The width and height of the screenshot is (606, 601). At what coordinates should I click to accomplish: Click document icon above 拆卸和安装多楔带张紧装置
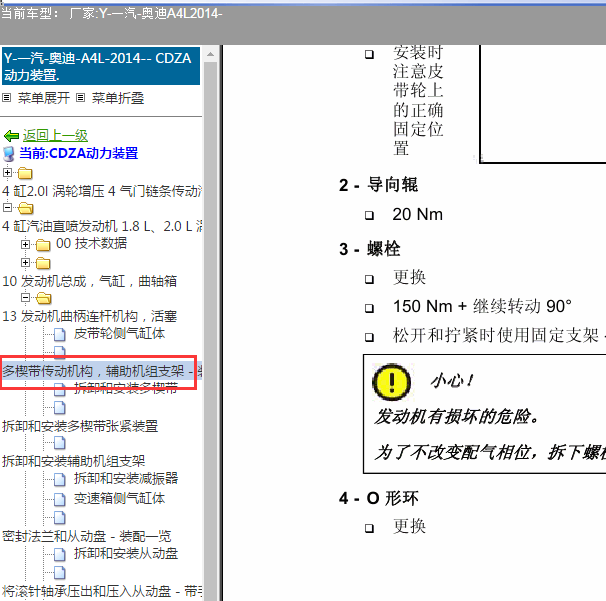pos(60,407)
